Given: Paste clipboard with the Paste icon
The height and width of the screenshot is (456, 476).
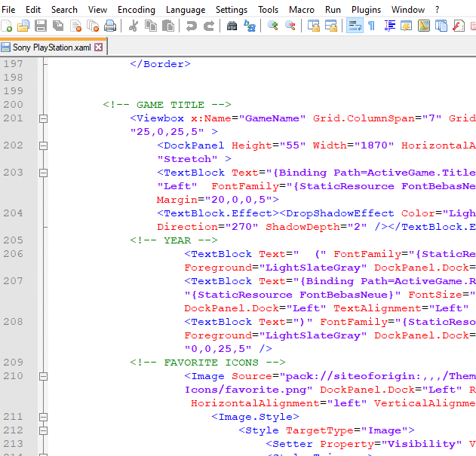Looking at the screenshot, I should [168, 26].
